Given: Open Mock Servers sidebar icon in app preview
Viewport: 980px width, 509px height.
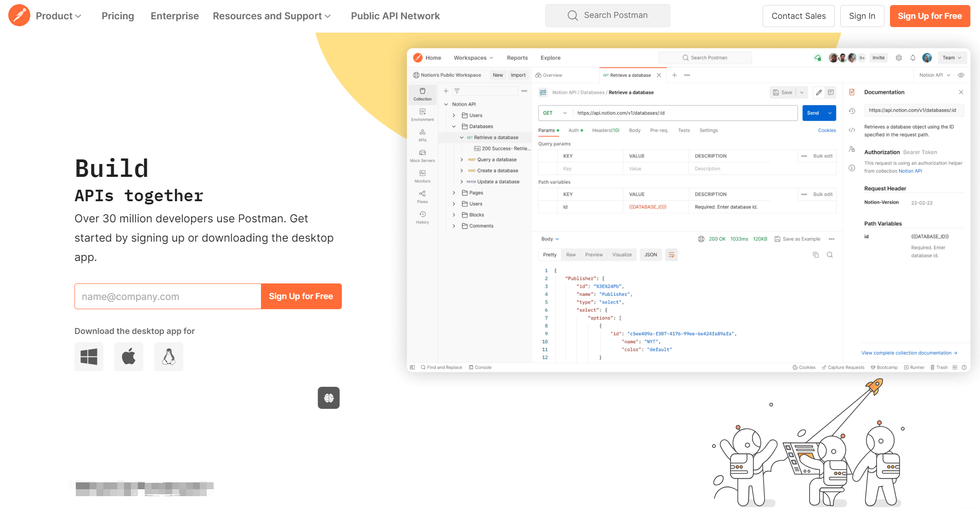Looking at the screenshot, I should [x=422, y=156].
